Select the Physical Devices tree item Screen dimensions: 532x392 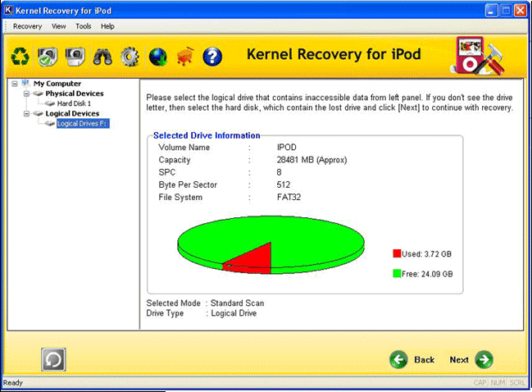coord(75,93)
